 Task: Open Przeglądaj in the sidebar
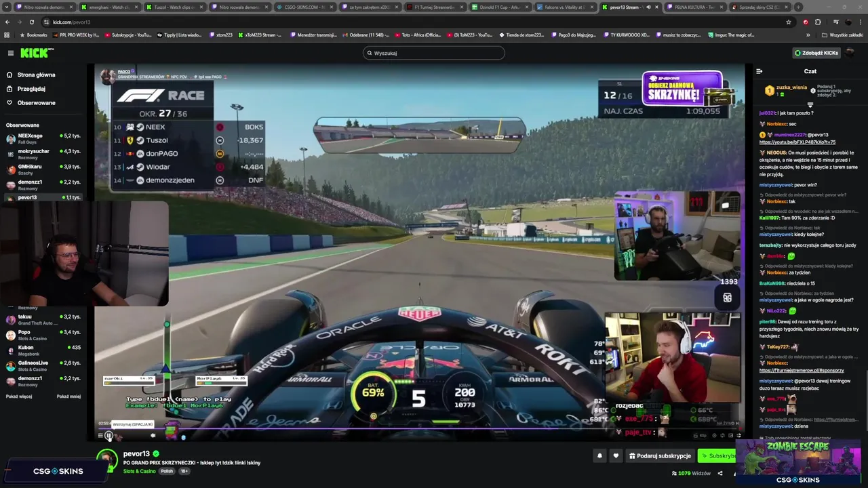pos(31,89)
